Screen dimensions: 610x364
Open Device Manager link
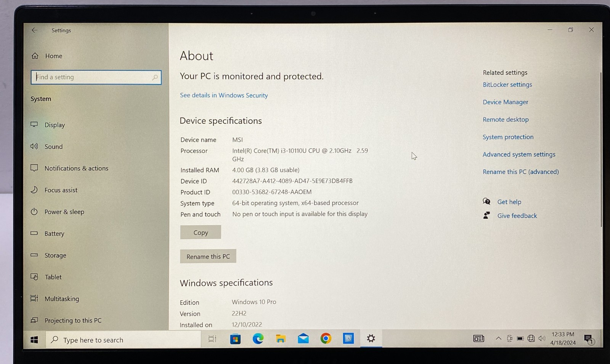tap(506, 102)
